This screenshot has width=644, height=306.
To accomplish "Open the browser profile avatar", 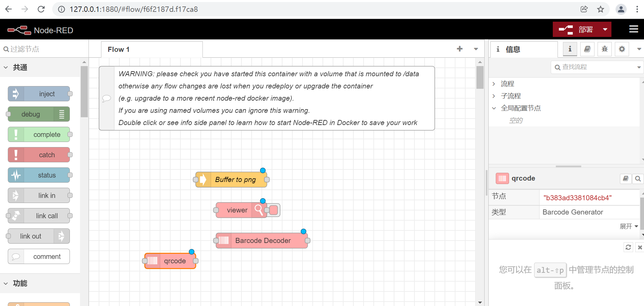I will [x=621, y=9].
